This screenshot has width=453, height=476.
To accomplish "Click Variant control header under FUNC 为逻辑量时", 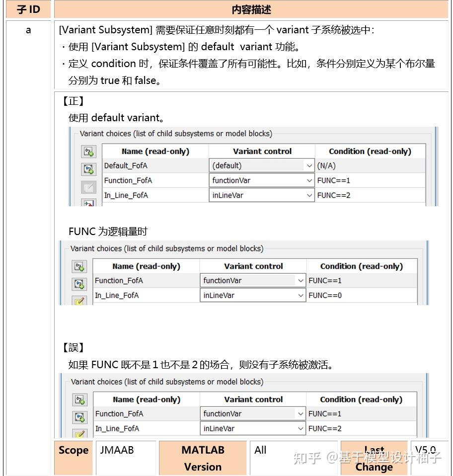I will pyautogui.click(x=253, y=266).
